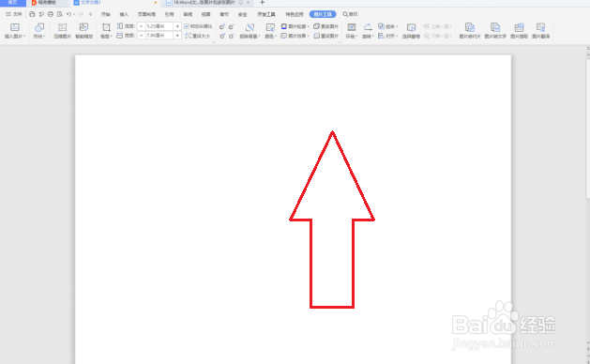Switch to the 文字文稿1 document tab

coord(114,3)
